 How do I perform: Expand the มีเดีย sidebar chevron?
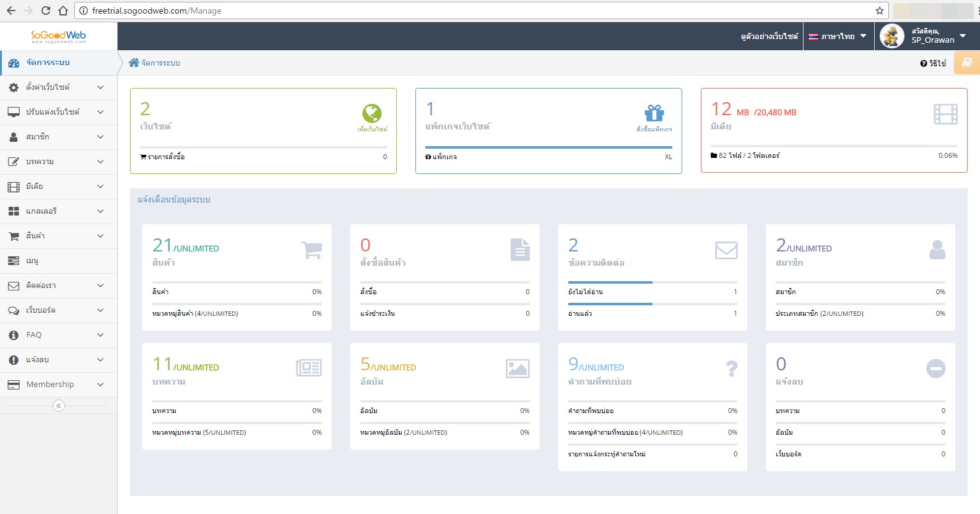100,186
